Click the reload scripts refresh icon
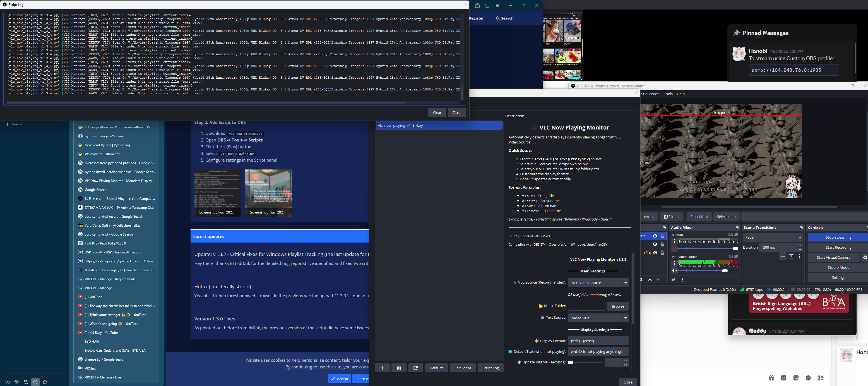 pos(415,368)
